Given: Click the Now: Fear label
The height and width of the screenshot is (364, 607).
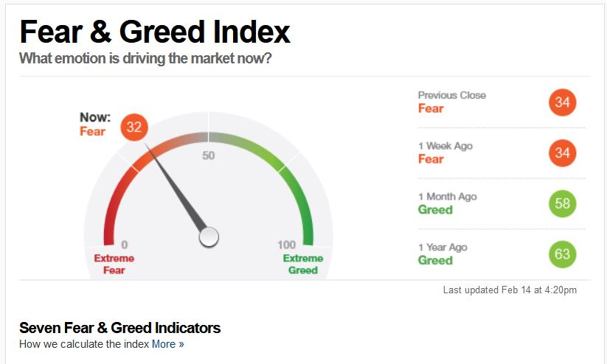Looking at the screenshot, I should 95,125.
